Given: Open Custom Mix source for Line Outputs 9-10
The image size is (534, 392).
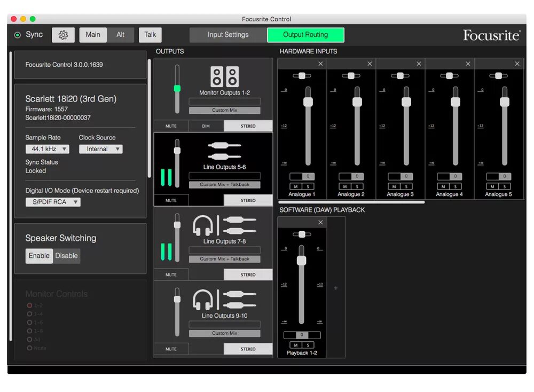Looking at the screenshot, I should 224,333.
